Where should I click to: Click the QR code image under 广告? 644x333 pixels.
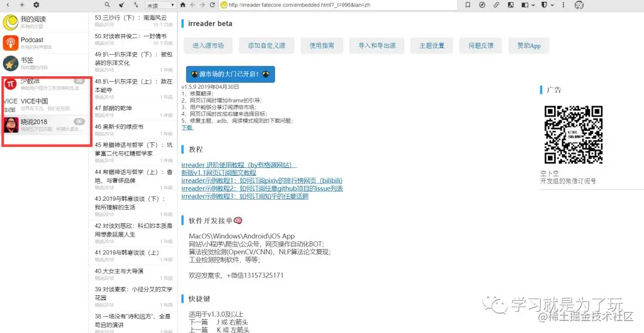click(x=574, y=135)
